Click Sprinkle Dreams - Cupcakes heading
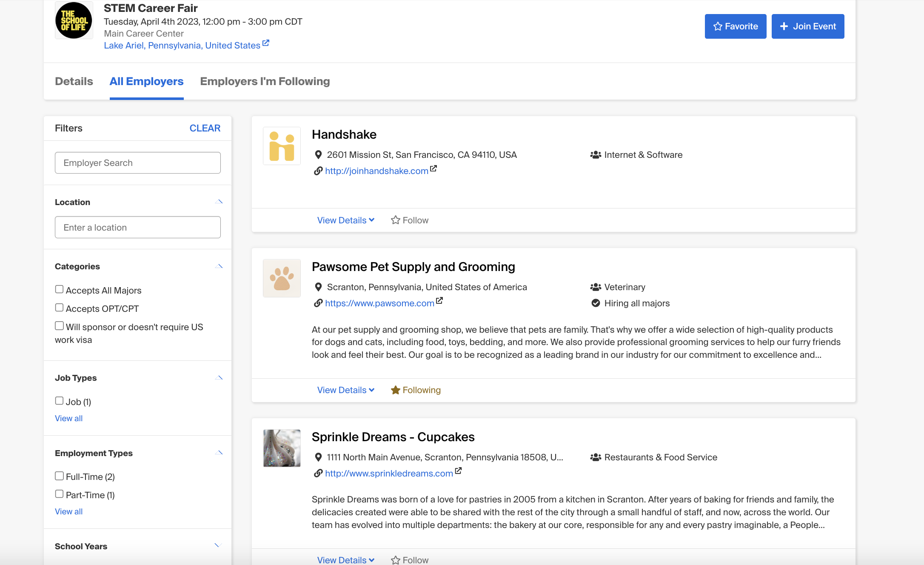This screenshot has height=565, width=924. click(393, 437)
